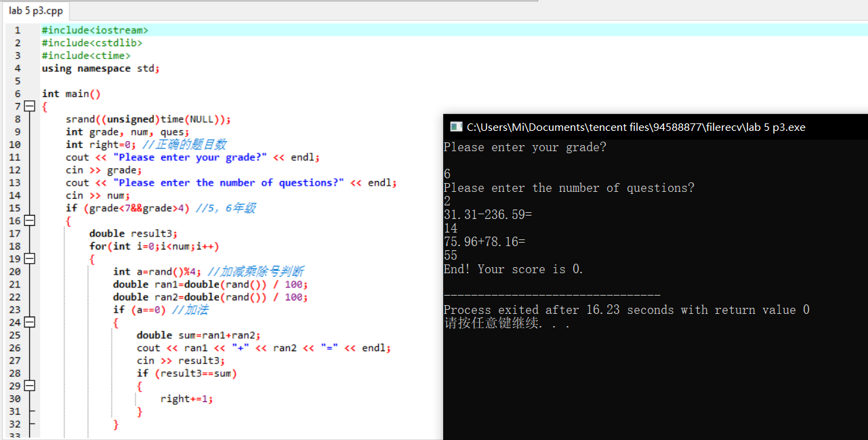Click the 'cin >> grade;' line
868x440 pixels.
pyautogui.click(x=104, y=170)
